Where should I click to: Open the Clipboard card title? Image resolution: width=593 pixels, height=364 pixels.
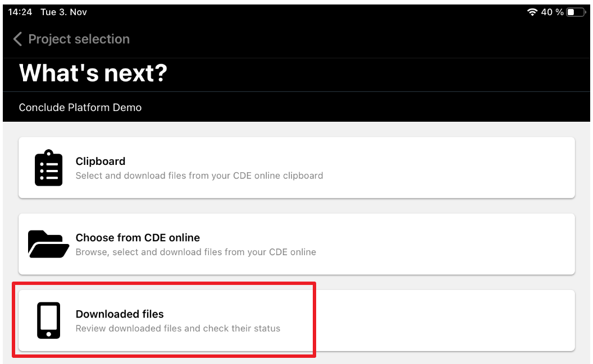coord(100,161)
